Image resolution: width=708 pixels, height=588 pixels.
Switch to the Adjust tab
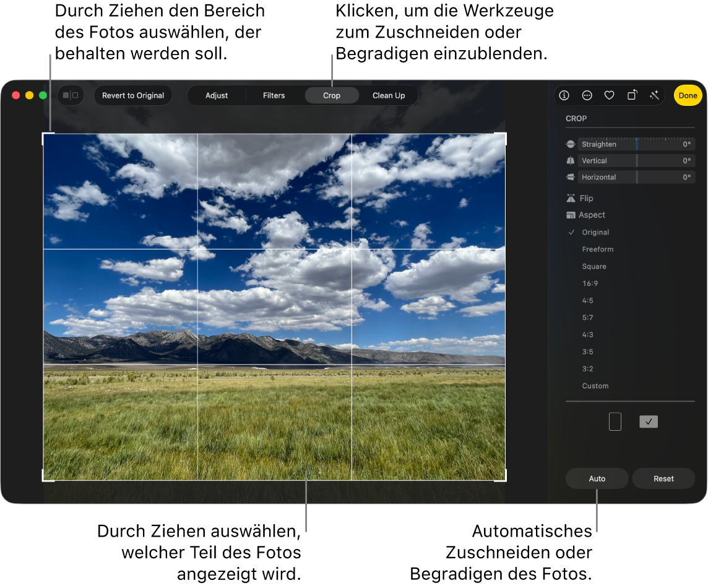[217, 95]
